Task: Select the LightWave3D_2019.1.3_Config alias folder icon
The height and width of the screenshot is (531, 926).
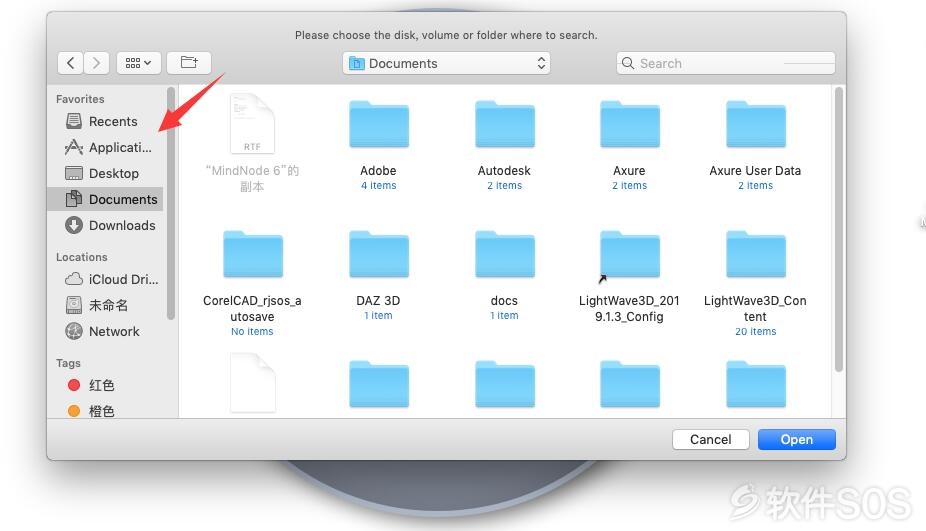Action: (630, 255)
